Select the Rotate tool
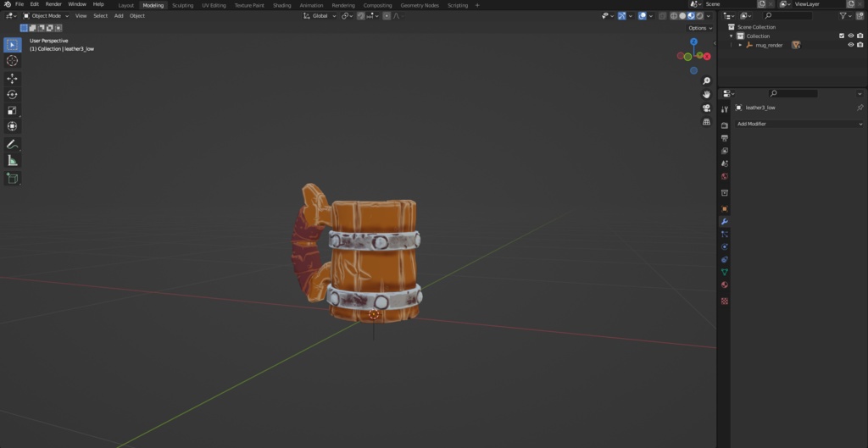Image resolution: width=868 pixels, height=448 pixels. pos(12,95)
